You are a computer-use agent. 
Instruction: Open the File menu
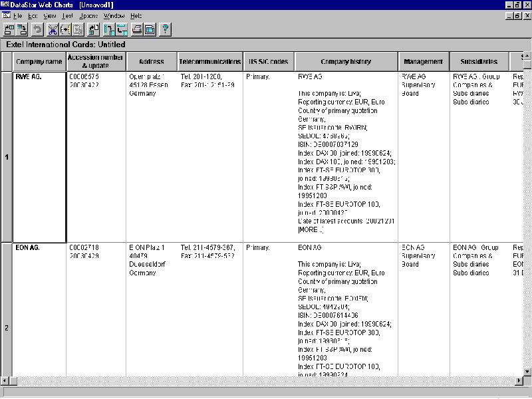(17, 15)
